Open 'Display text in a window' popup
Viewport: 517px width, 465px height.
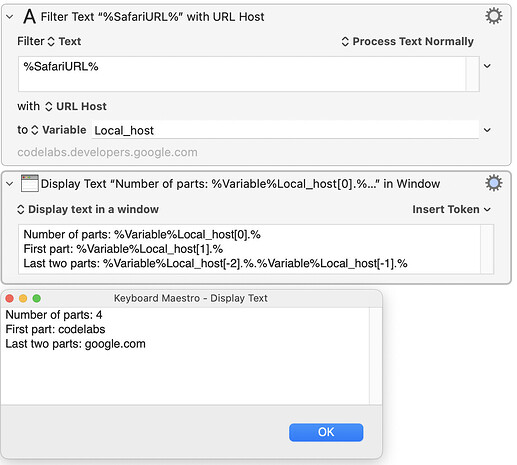pos(88,209)
